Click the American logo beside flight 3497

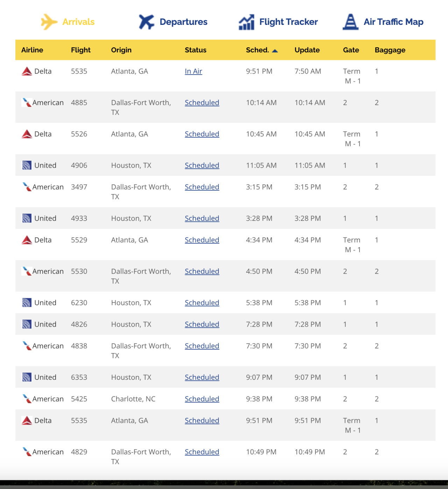click(27, 187)
